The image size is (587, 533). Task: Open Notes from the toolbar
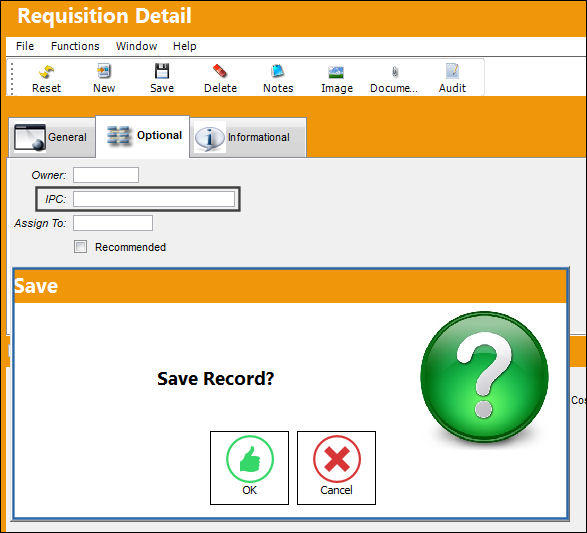[x=278, y=78]
